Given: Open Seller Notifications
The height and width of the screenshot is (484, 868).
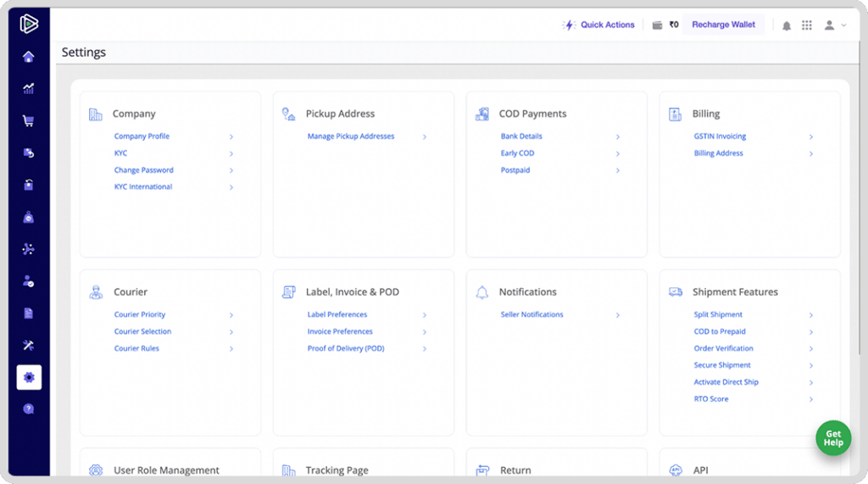Looking at the screenshot, I should click(x=532, y=314).
